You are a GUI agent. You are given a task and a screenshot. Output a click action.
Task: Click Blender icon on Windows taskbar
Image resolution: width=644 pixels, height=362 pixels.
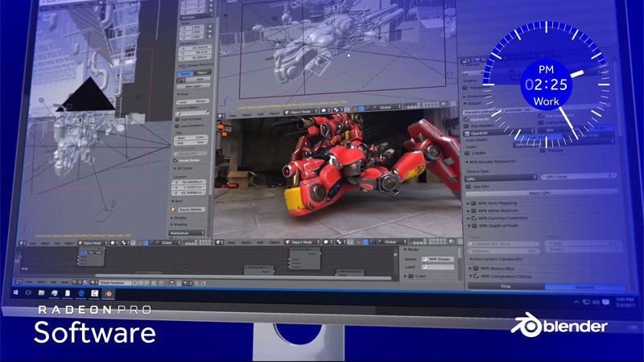(108, 294)
